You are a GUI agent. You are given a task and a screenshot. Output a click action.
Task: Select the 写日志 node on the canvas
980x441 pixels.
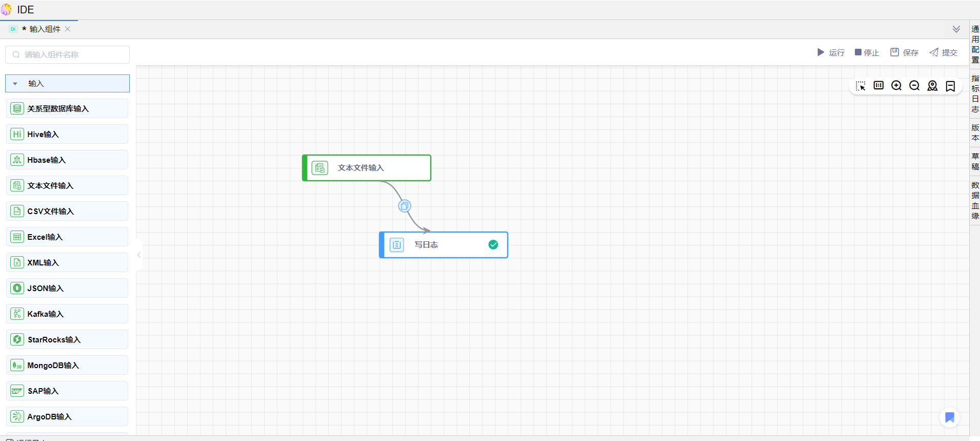[x=444, y=245]
